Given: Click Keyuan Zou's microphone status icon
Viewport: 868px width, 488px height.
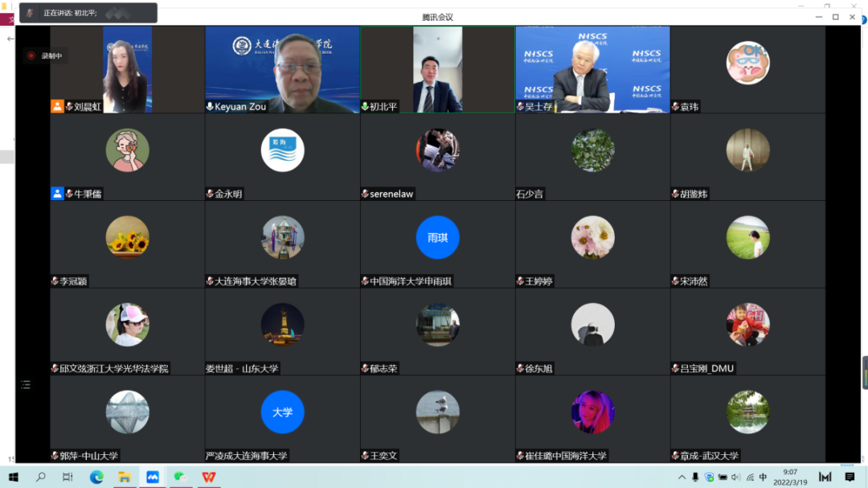Looking at the screenshot, I should (x=210, y=107).
